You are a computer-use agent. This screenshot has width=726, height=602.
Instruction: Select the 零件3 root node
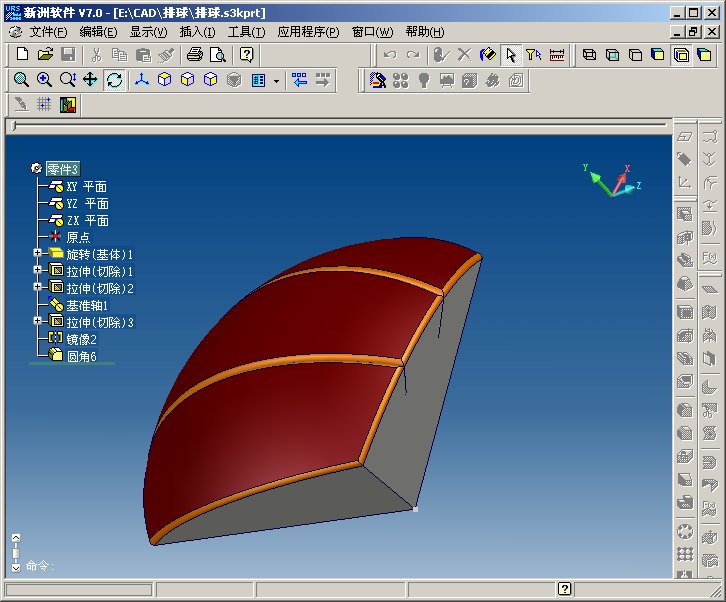[63, 169]
